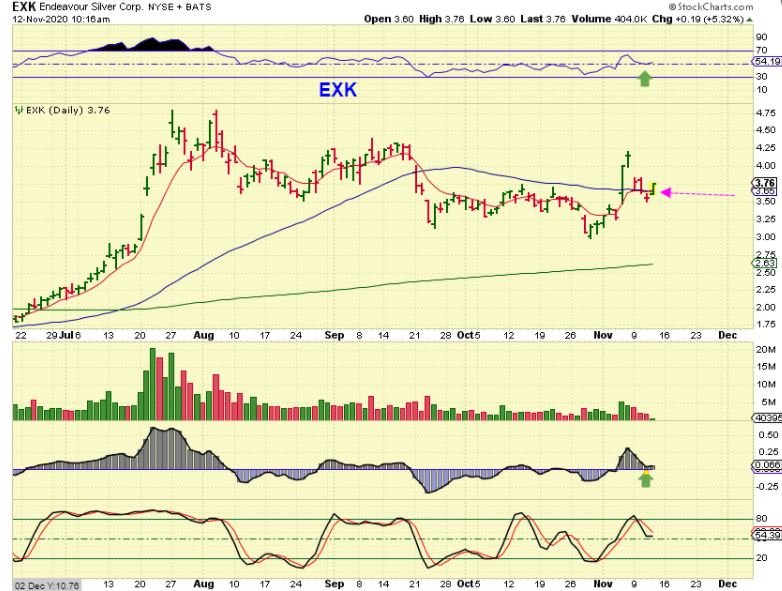Click the Last 3.76 quote value
Screen dimensions: 782x591
click(543, 19)
